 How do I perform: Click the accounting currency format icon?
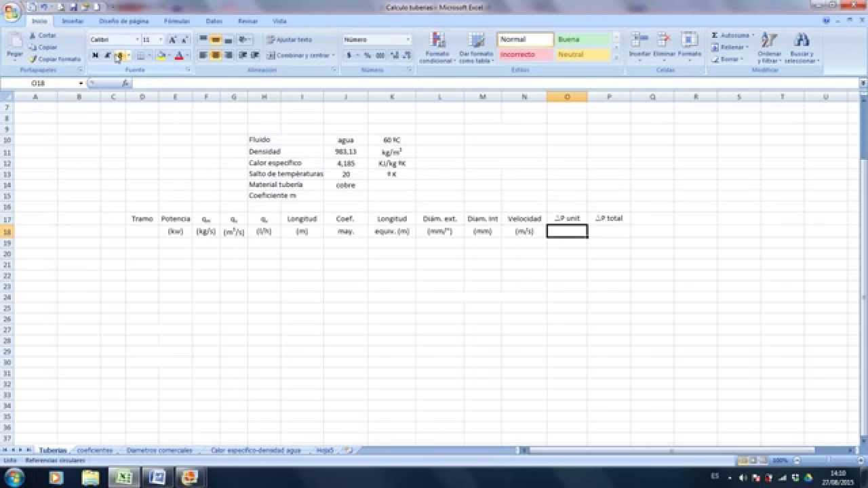pos(349,56)
